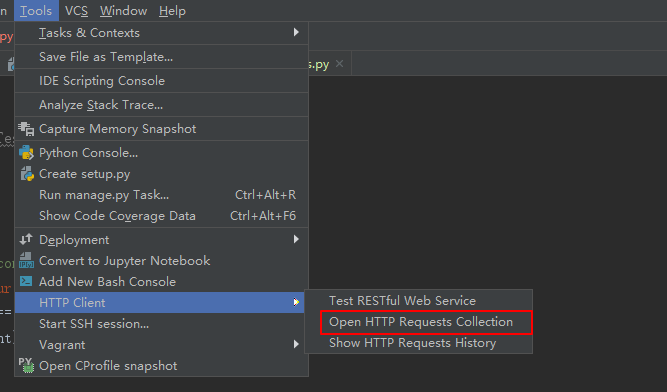Select the HTTP Client menu entry
This screenshot has width=667, height=392.
[x=160, y=302]
